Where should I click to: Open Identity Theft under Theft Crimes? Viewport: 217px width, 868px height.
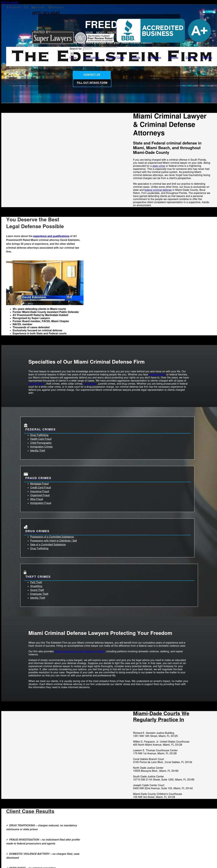(37, 598)
